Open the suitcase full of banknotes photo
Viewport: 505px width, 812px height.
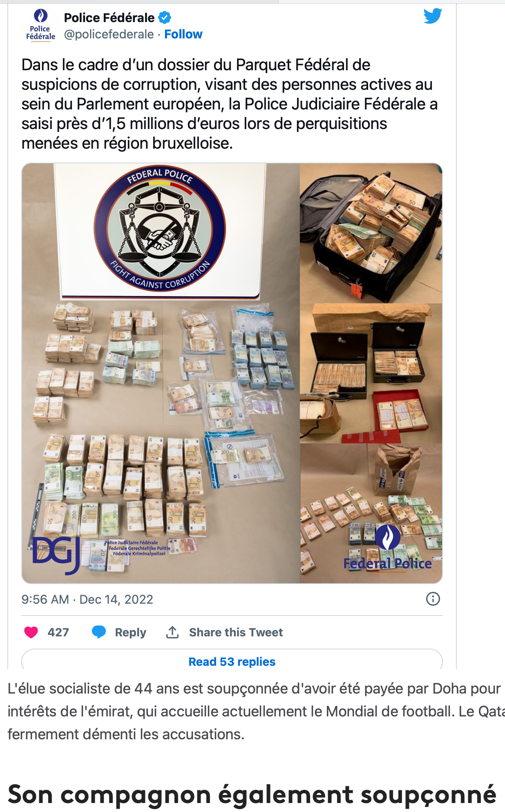click(371, 233)
